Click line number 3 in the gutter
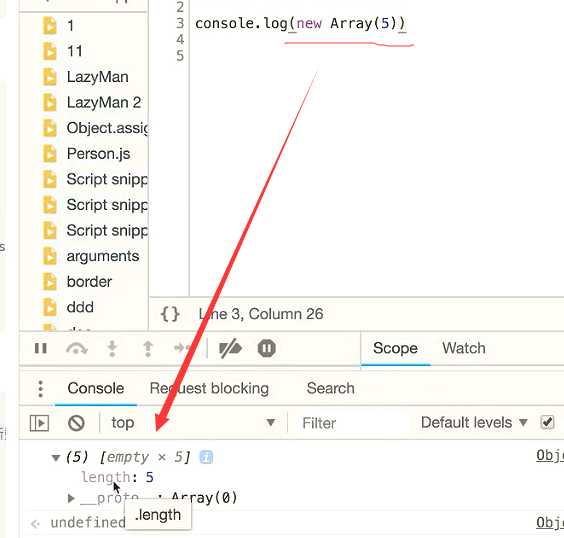The height and width of the screenshot is (538, 564). tap(180, 23)
